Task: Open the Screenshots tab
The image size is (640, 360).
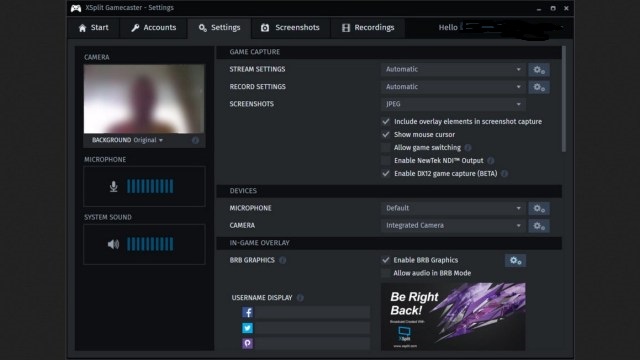Action: coord(291,28)
